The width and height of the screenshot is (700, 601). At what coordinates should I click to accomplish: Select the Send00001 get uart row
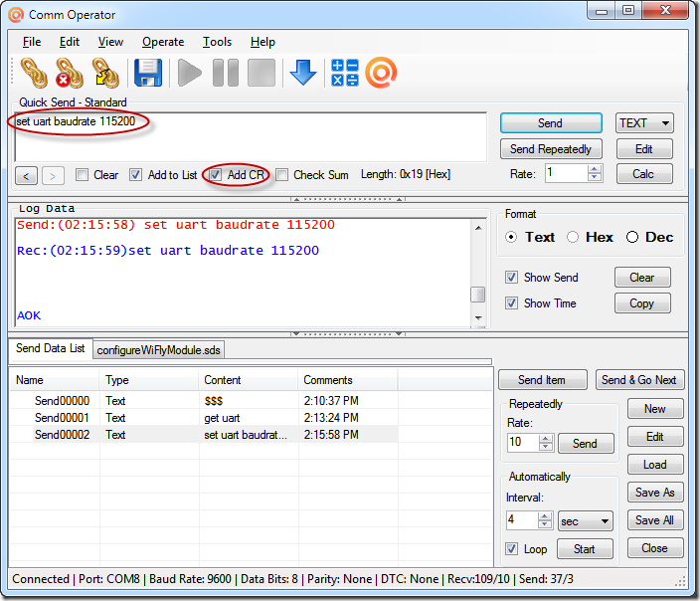coord(204,418)
